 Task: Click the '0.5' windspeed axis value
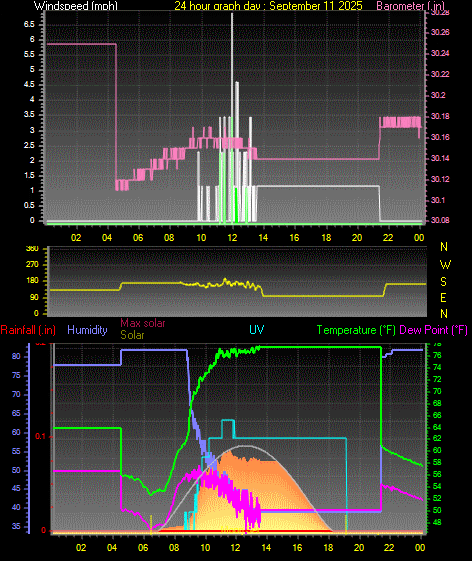[29, 205]
